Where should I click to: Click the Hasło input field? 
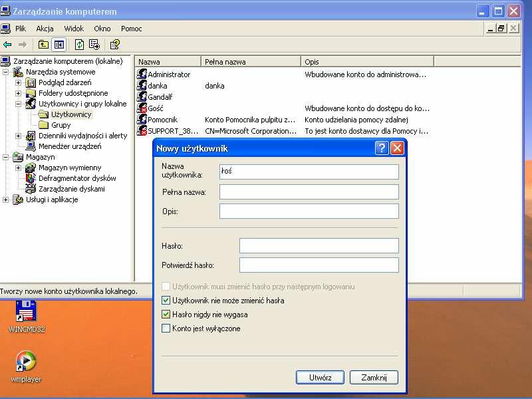[x=319, y=245]
